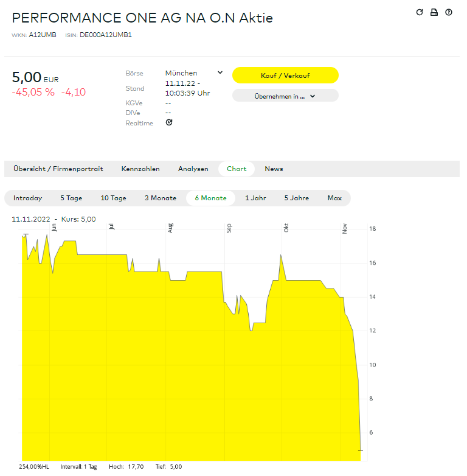The image size is (467, 476).
Task: Click the Realtime refresh icon
Action: coord(169,122)
